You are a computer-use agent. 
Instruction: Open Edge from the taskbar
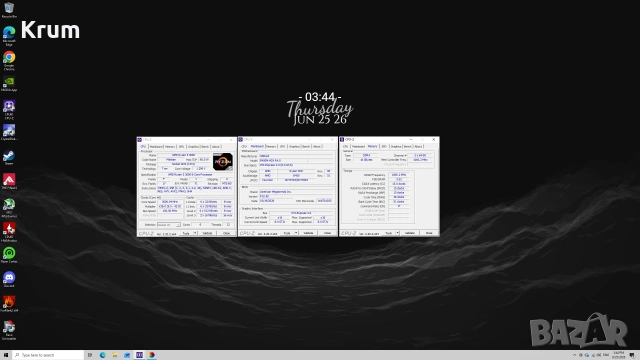click(102, 355)
